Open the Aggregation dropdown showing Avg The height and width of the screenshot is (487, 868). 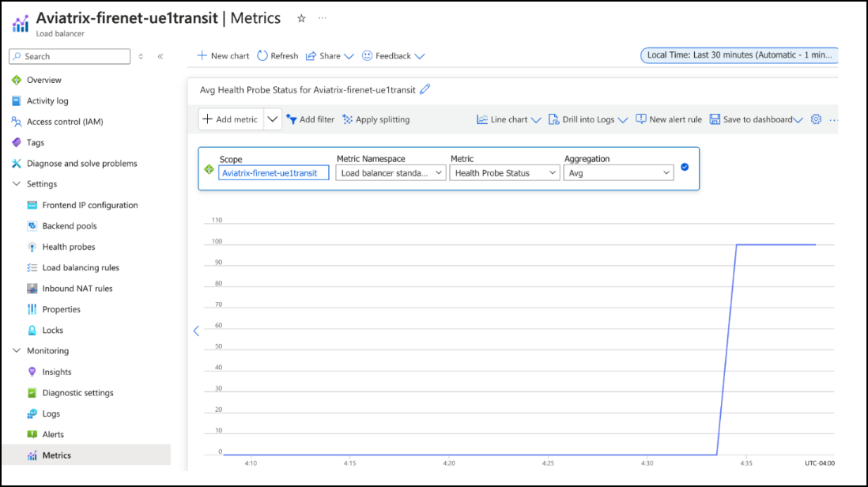pos(618,173)
